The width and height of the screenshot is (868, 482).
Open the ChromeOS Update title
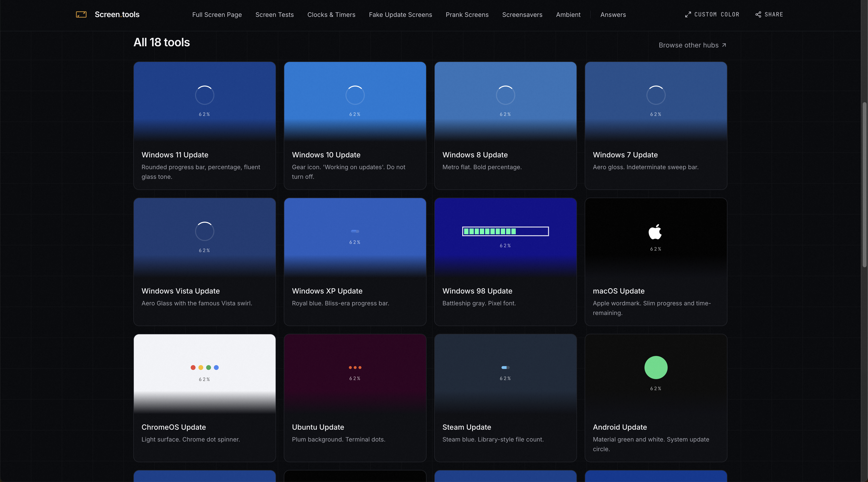[x=174, y=427]
